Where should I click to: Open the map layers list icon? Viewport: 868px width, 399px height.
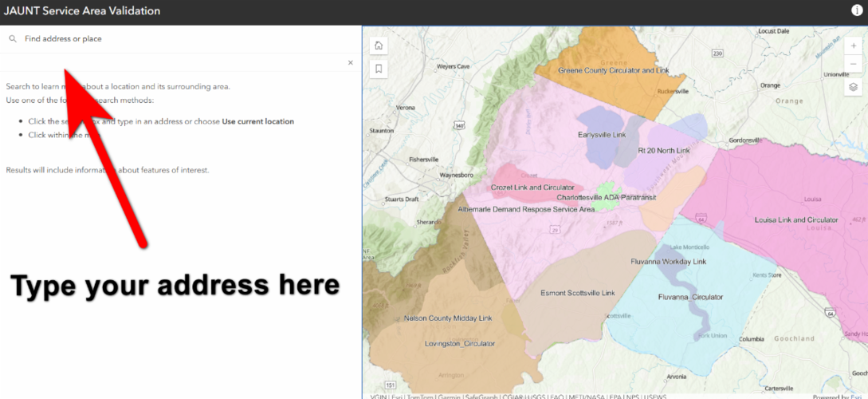click(853, 87)
